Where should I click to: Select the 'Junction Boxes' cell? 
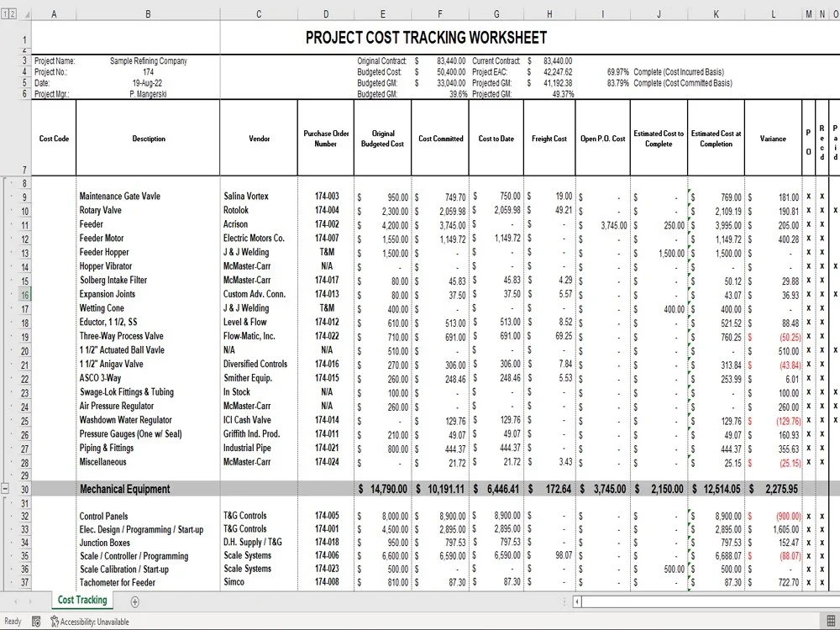tap(148, 542)
